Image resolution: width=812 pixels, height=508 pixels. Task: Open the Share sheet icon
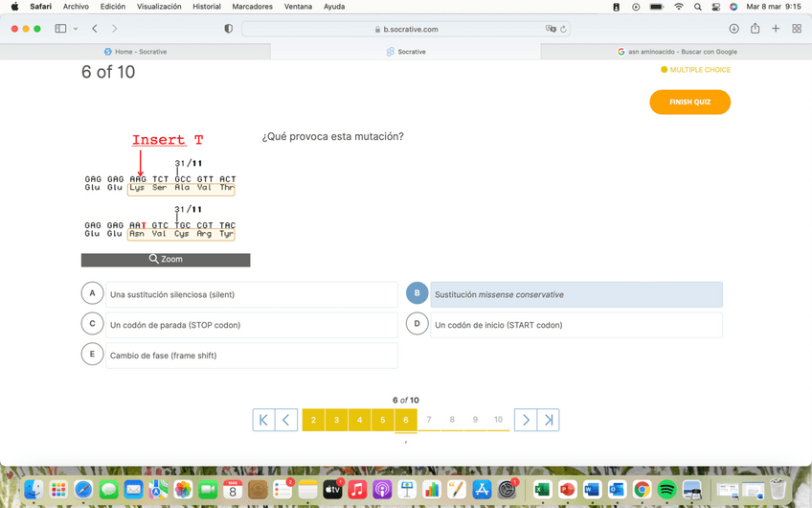coord(756,28)
